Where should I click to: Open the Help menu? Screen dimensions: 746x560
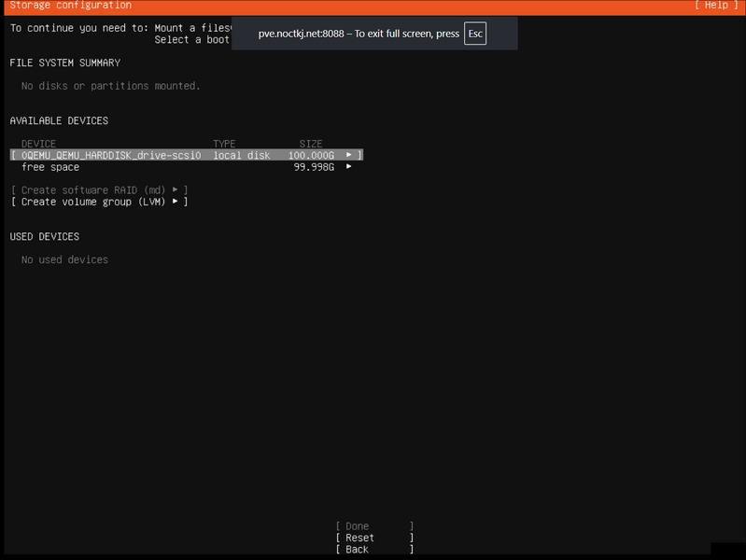(x=716, y=6)
